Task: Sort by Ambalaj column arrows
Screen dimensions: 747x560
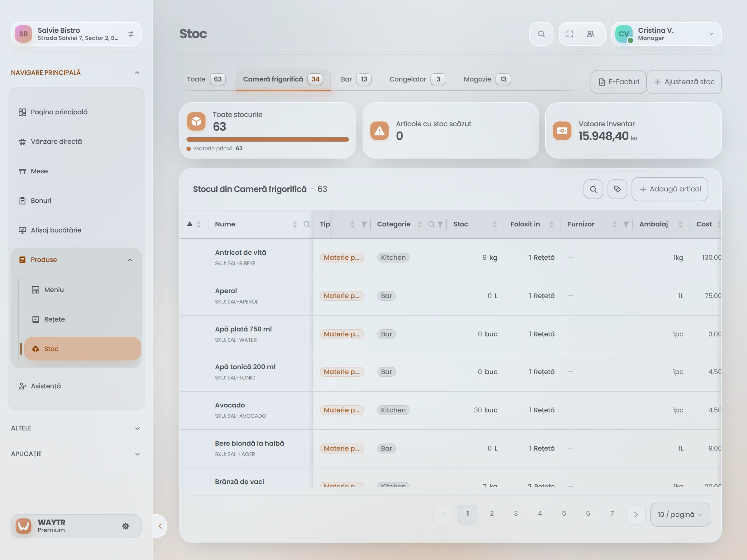Action: click(x=680, y=224)
